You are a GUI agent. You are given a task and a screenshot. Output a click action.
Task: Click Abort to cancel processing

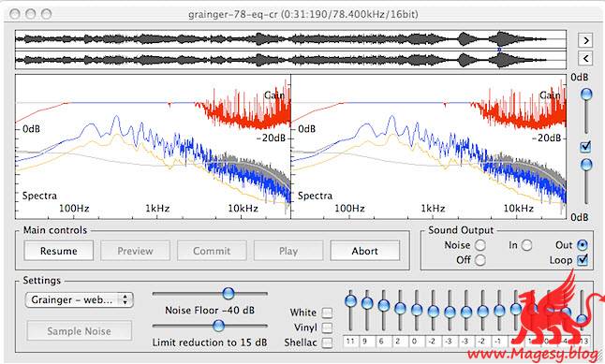click(x=364, y=251)
